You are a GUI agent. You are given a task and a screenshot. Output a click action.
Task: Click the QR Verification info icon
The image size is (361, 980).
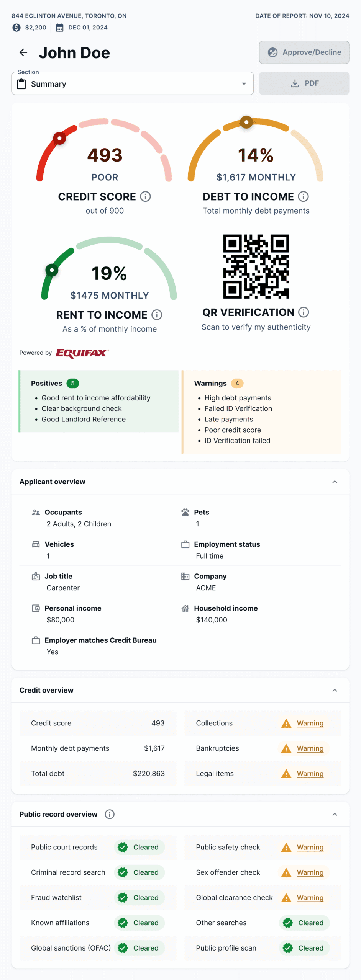tap(303, 312)
